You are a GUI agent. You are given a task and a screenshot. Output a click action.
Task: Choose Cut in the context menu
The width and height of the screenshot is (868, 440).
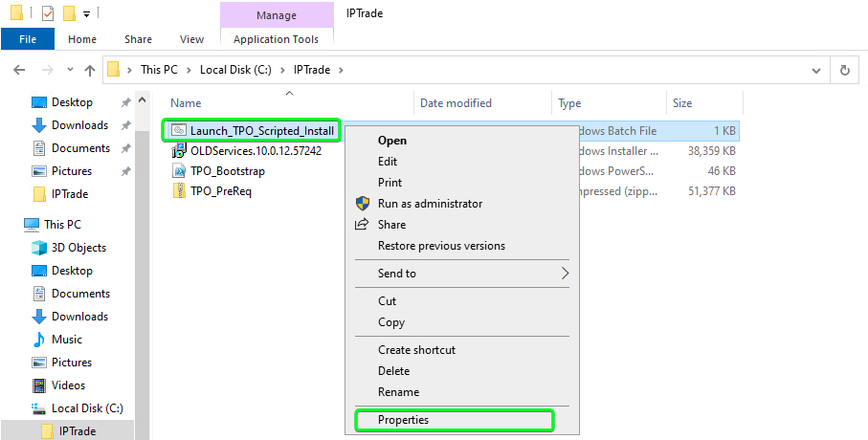(x=387, y=301)
